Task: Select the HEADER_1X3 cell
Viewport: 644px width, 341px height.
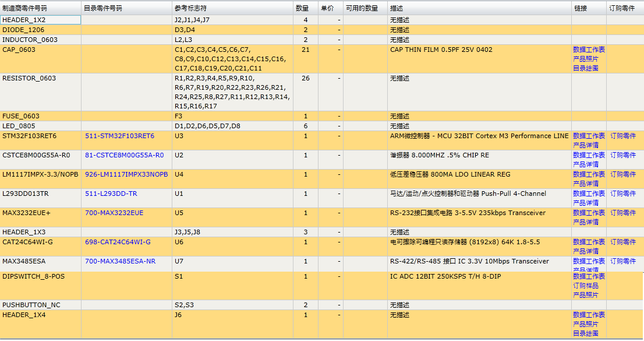Action: pyautogui.click(x=41, y=232)
